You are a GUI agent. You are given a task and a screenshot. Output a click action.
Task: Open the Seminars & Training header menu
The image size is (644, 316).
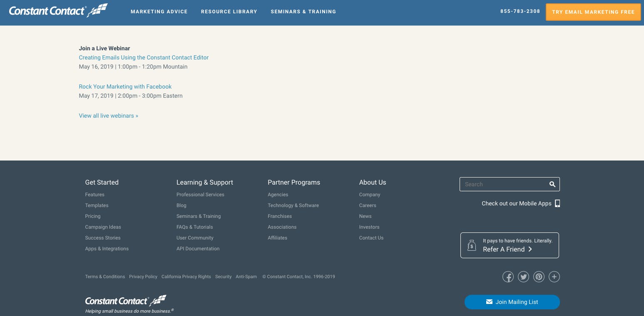303,12
